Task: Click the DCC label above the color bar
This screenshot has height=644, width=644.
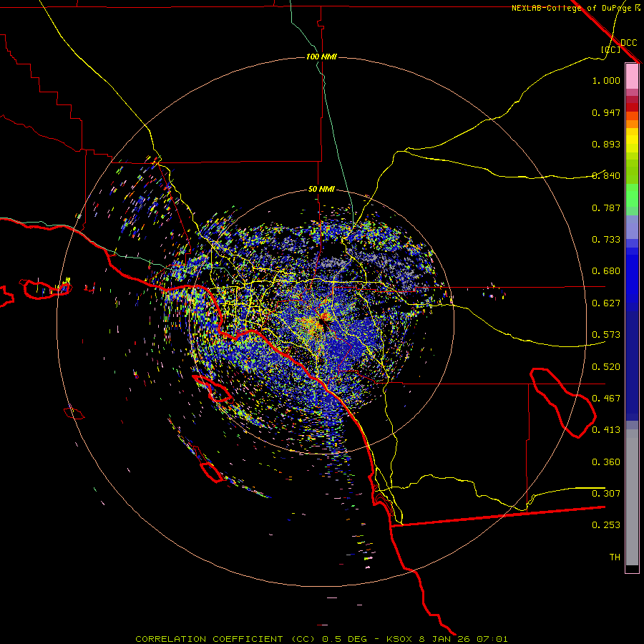Action: click(628, 42)
